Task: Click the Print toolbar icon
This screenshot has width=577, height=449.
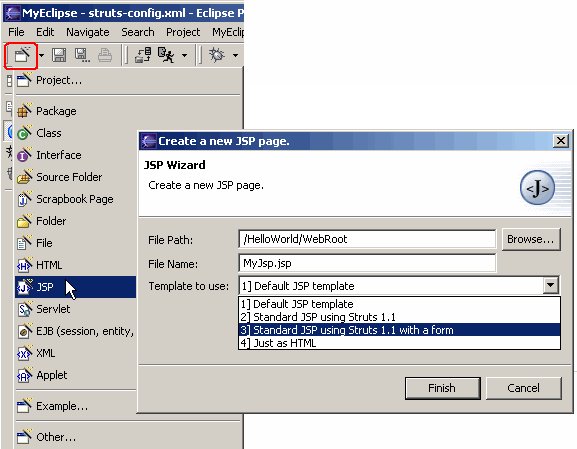Action: point(105,55)
